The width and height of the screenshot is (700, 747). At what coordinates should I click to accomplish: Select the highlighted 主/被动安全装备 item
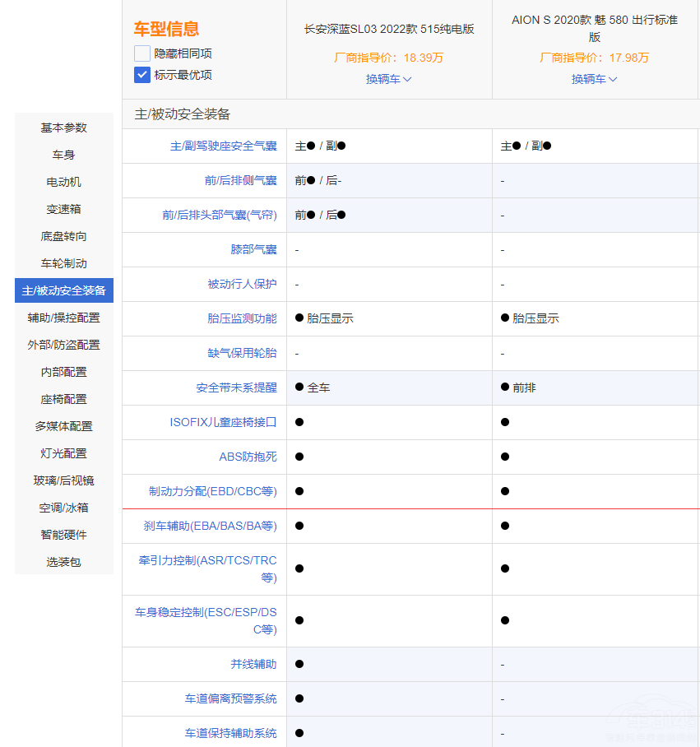[62, 290]
